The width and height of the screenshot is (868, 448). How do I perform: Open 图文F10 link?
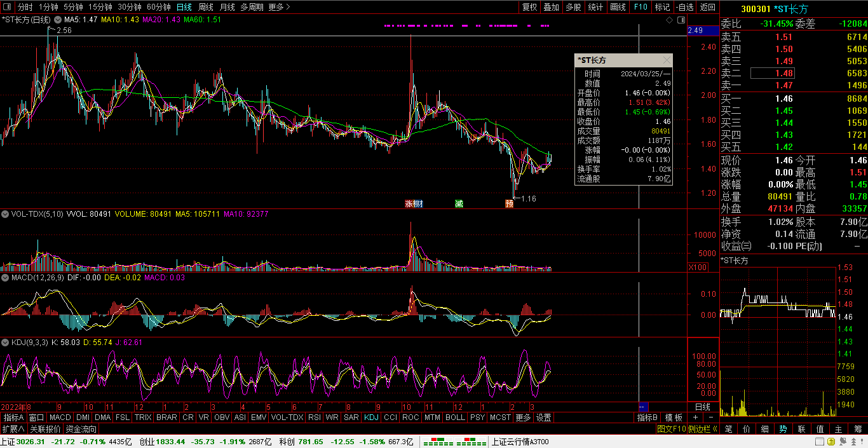[672, 430]
